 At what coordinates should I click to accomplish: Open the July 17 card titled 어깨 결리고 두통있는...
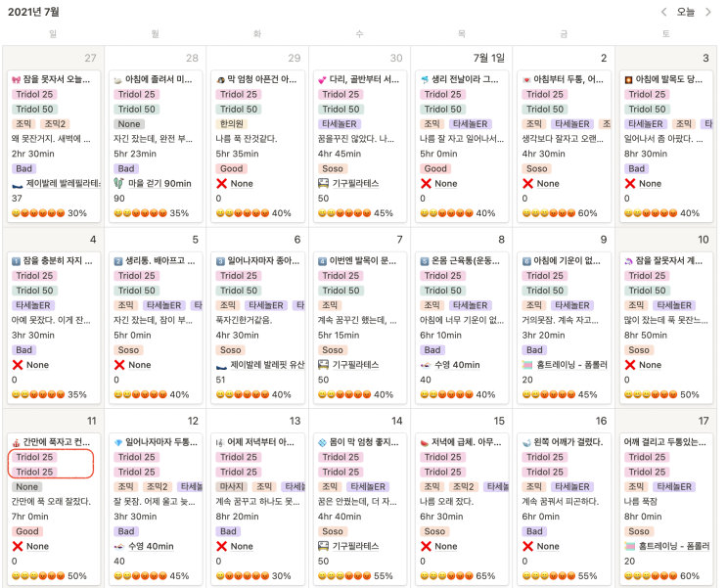(x=665, y=509)
